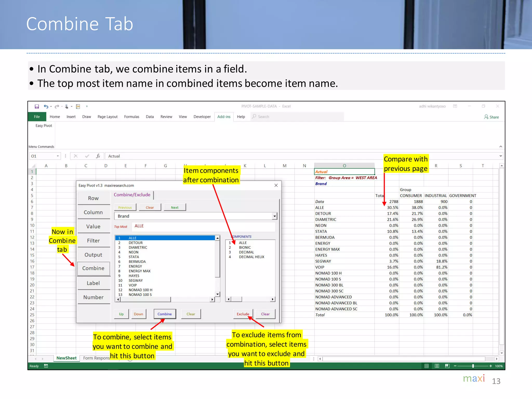Click the worksheet horizontal scroll right arrow
The width and height of the screenshot is (532, 399).
(x=496, y=359)
